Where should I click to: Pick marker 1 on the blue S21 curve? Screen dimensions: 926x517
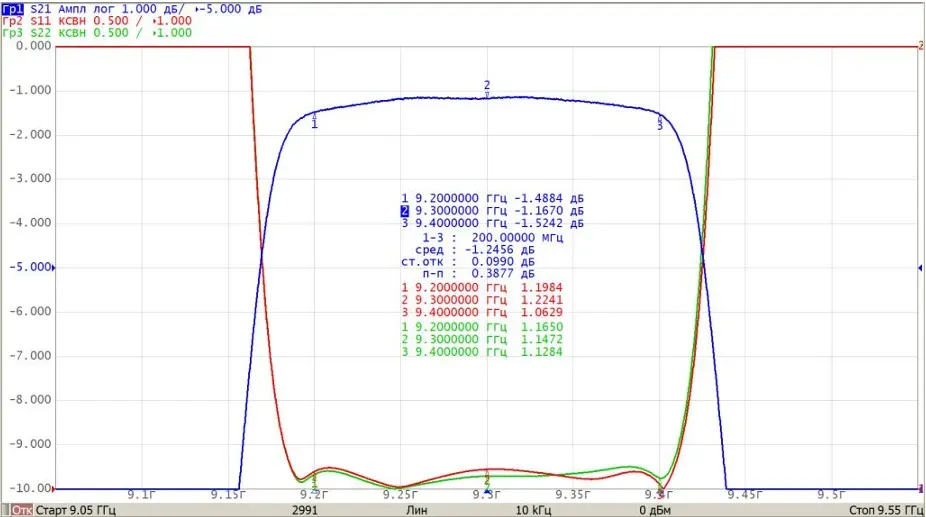click(314, 121)
